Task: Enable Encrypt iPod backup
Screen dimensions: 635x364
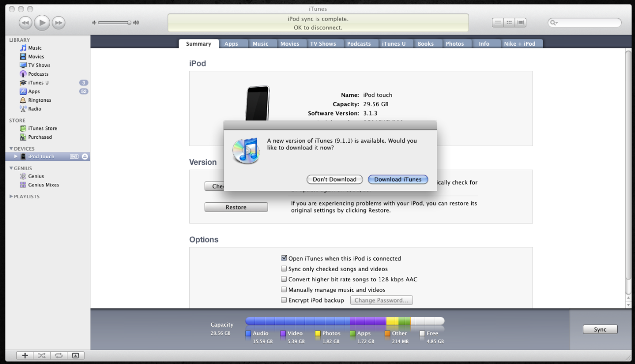Action: tap(284, 300)
